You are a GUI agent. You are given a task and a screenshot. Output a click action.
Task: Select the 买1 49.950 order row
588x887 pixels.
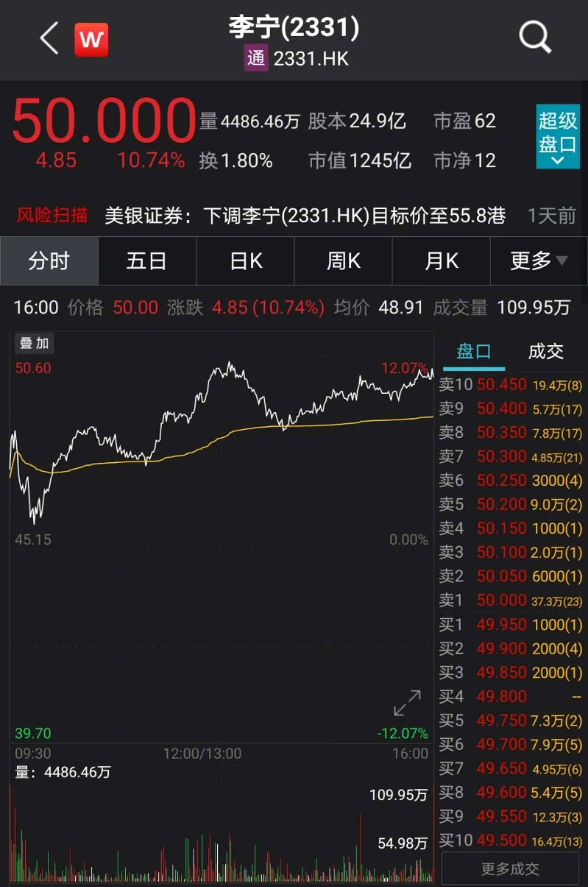[511, 625]
